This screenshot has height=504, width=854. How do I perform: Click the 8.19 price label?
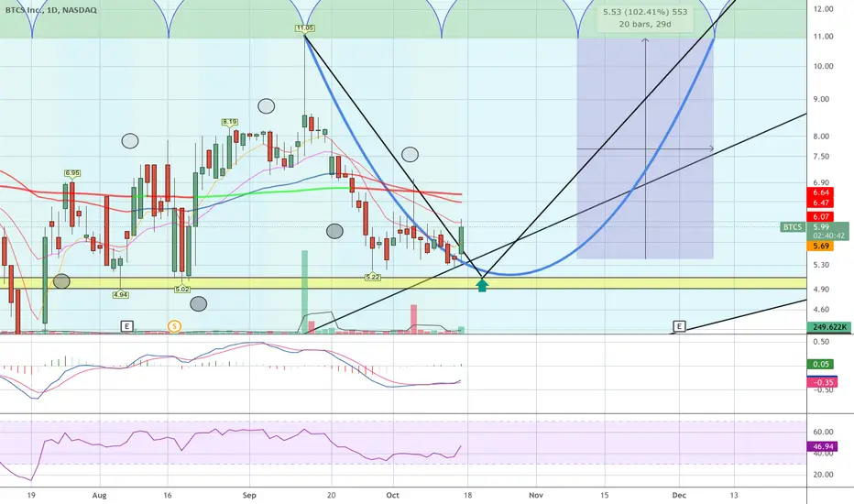(230, 122)
